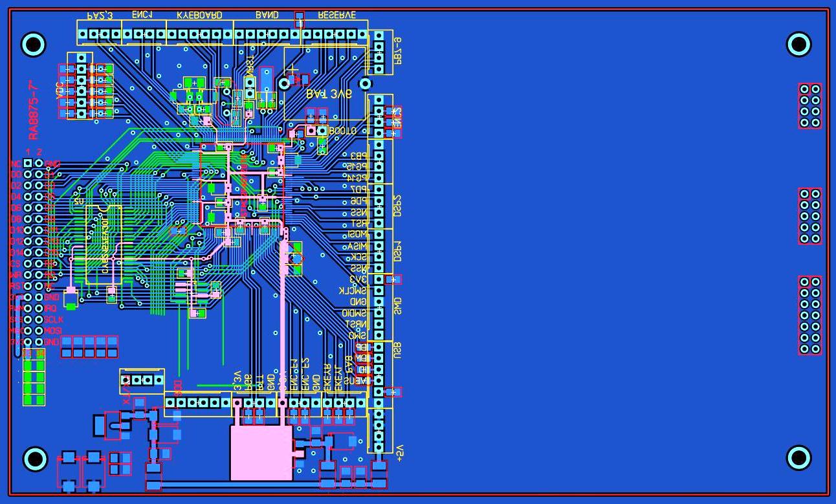Select the red SCLK pin label
The width and height of the screenshot is (836, 504).
point(54,320)
